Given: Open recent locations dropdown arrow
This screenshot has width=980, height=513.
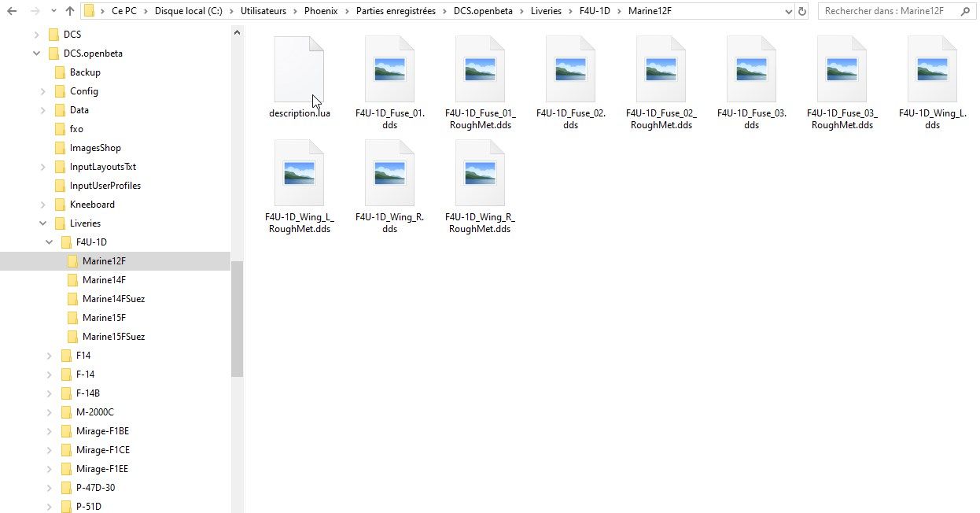Looking at the screenshot, I should (x=52, y=12).
